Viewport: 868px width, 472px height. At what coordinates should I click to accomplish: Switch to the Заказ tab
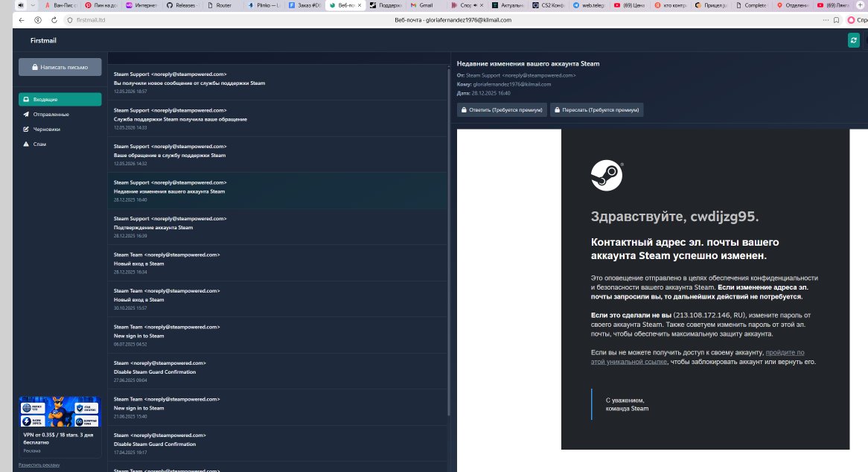304,5
